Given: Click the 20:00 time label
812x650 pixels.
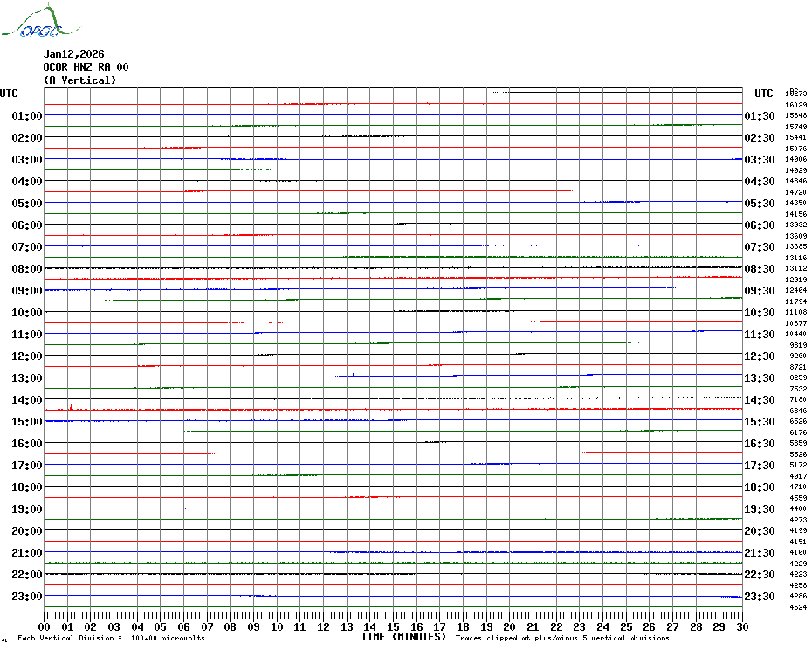Looking at the screenshot, I should tap(27, 531).
